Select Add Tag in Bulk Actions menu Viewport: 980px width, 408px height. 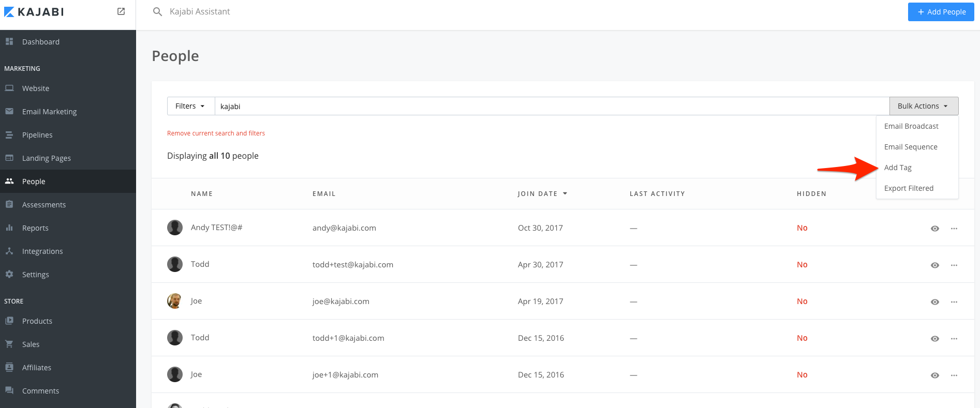[898, 168]
